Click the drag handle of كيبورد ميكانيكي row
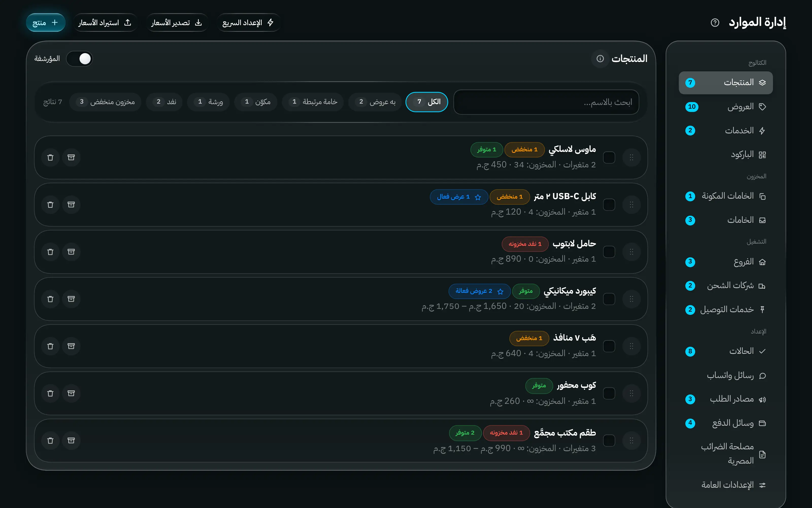Image resolution: width=812 pixels, height=508 pixels. coord(632,299)
